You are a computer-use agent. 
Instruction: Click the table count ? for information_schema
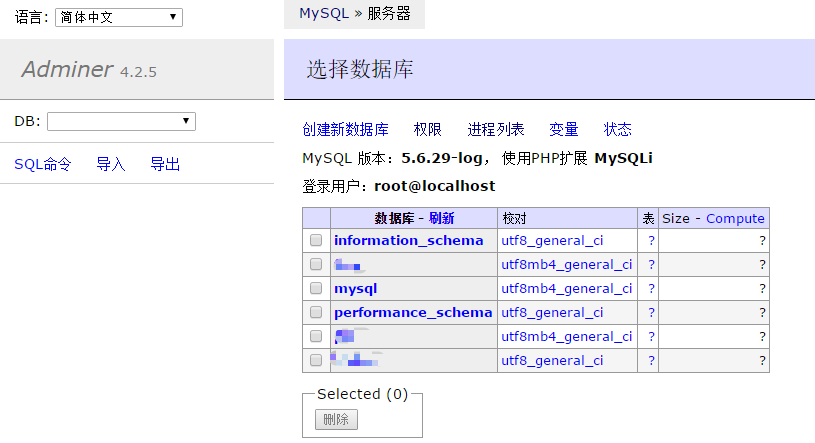pyautogui.click(x=651, y=240)
